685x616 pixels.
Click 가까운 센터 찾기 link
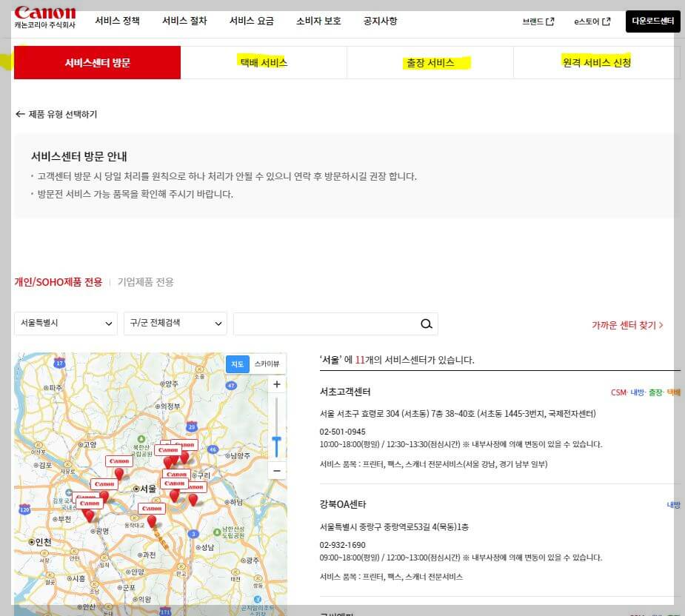[x=627, y=325]
